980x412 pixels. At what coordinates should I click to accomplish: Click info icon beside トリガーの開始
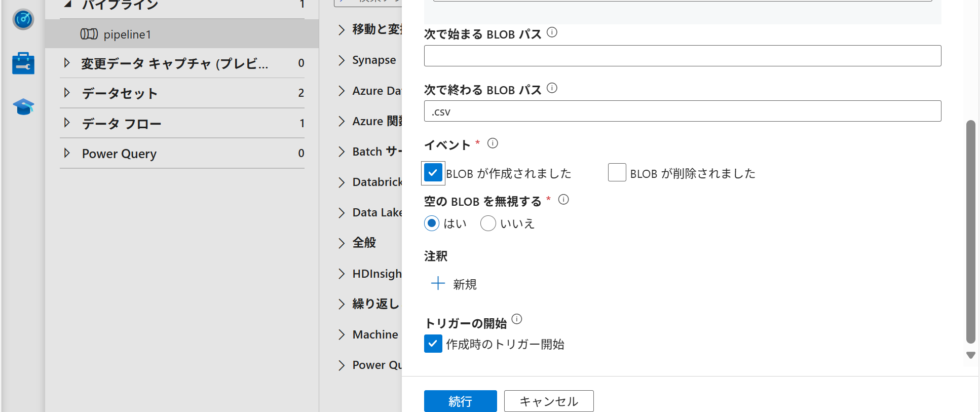pyautogui.click(x=517, y=319)
